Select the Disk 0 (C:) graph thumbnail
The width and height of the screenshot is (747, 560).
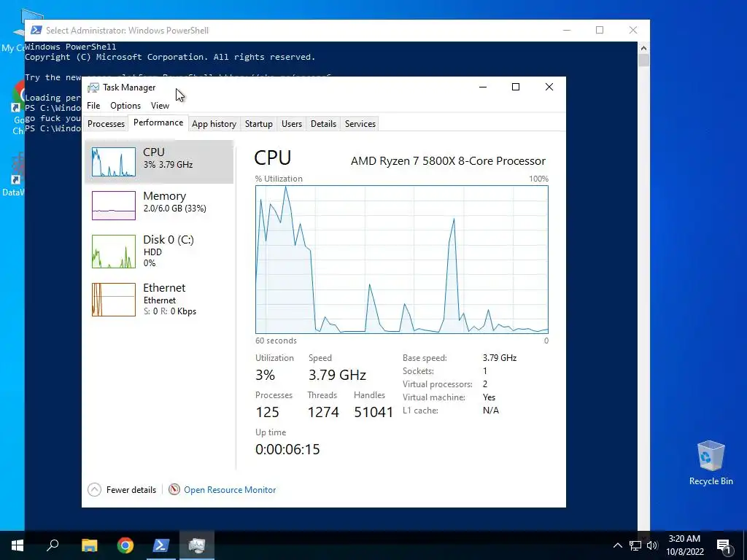(x=113, y=252)
